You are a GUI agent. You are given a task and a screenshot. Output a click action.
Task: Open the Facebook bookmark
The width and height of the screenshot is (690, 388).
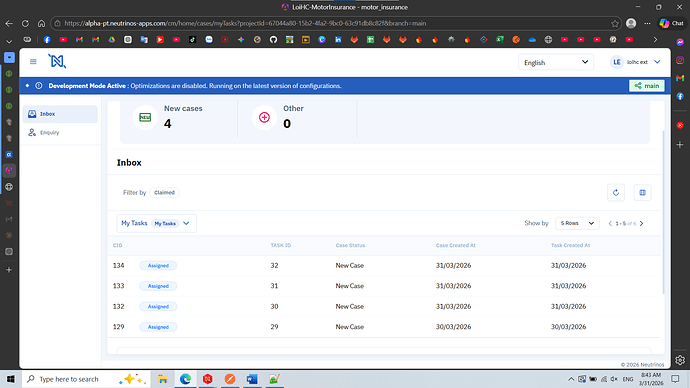[x=47, y=40]
